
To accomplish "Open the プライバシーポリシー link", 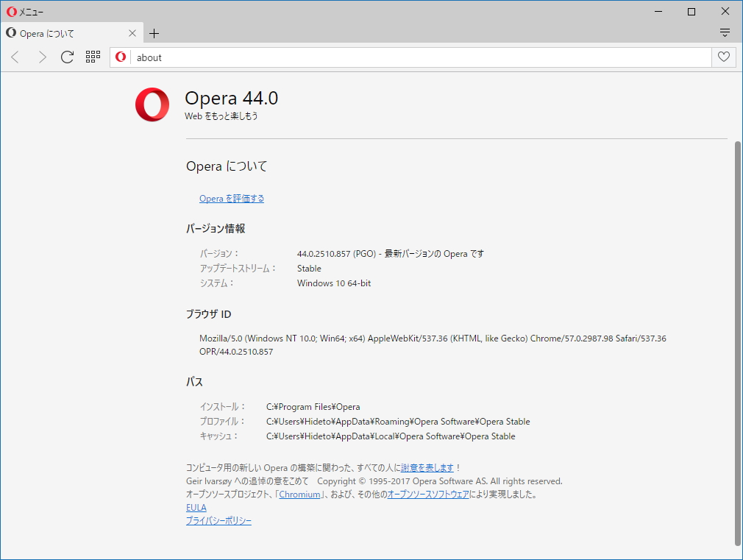I will pos(218,520).
